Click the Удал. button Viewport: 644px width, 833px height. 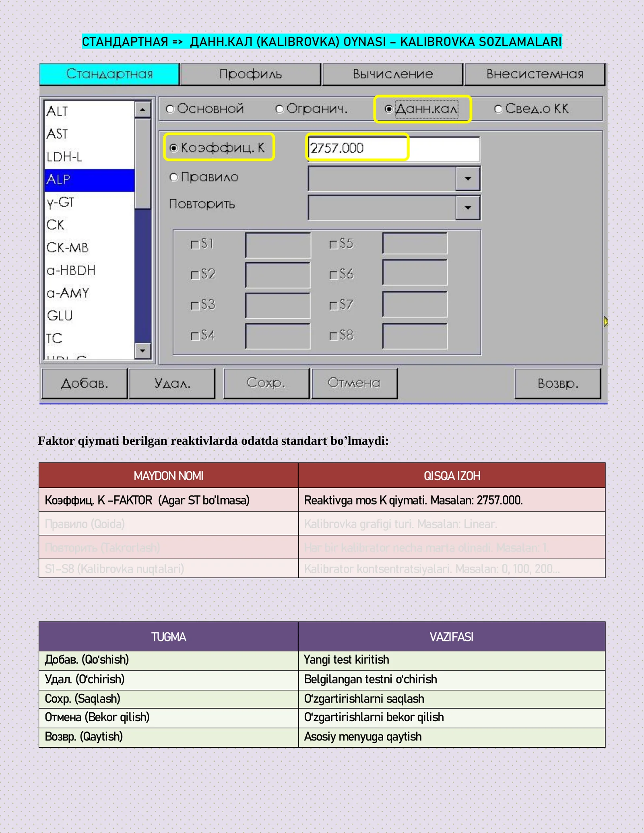tap(172, 384)
